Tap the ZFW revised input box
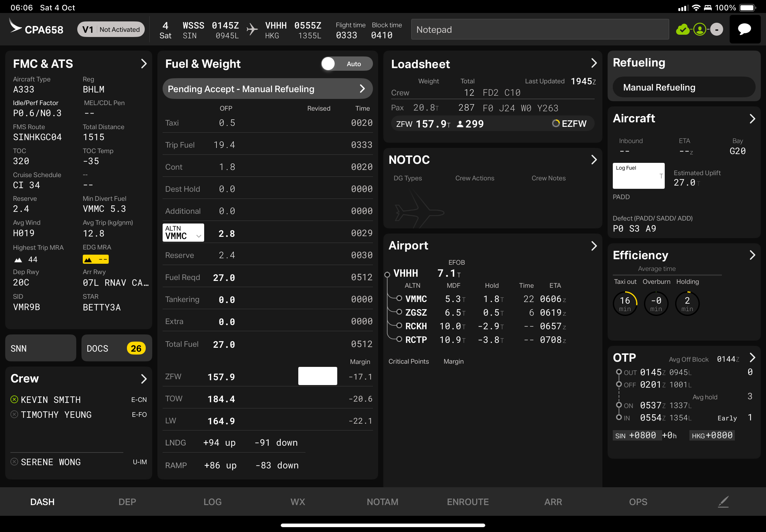 tap(317, 376)
